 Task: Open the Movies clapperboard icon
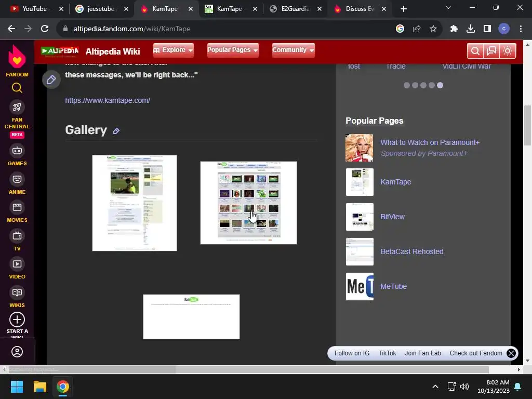(17, 207)
